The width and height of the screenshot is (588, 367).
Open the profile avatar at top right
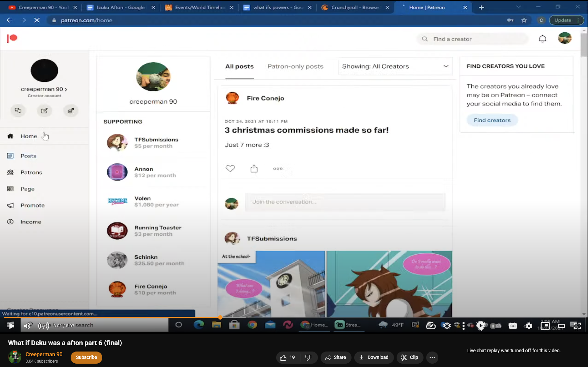click(565, 38)
